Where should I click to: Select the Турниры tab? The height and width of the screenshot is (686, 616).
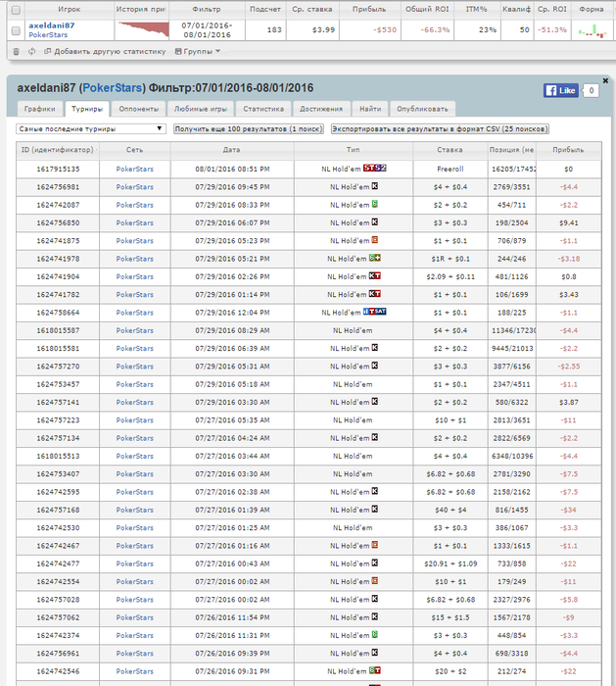(x=87, y=109)
